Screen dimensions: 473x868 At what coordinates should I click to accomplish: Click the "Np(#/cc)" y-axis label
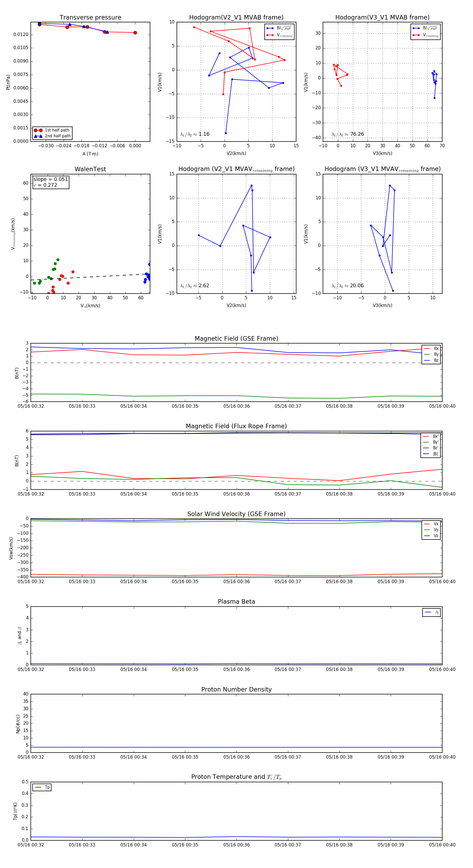click(x=18, y=724)
